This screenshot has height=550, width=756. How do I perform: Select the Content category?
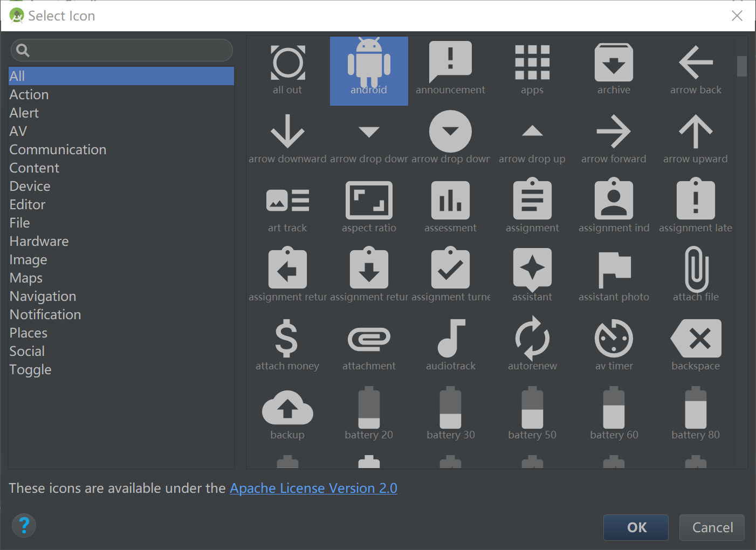[121, 168]
